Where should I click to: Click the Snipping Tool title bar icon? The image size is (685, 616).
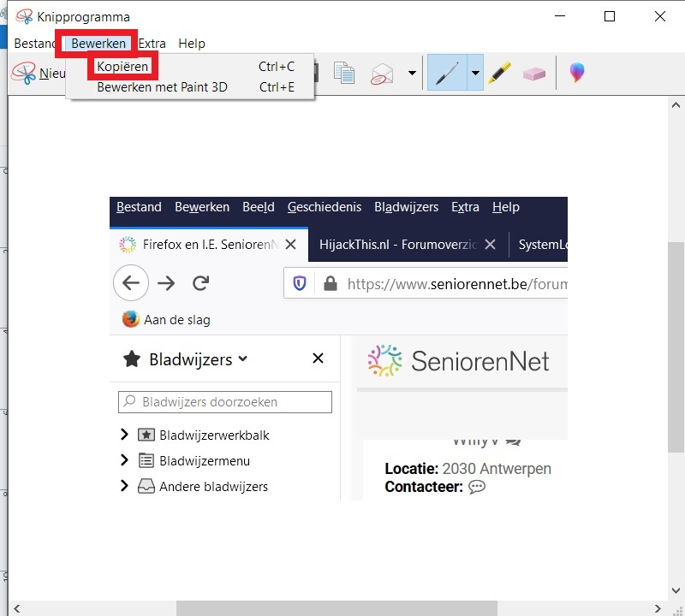tap(24, 16)
